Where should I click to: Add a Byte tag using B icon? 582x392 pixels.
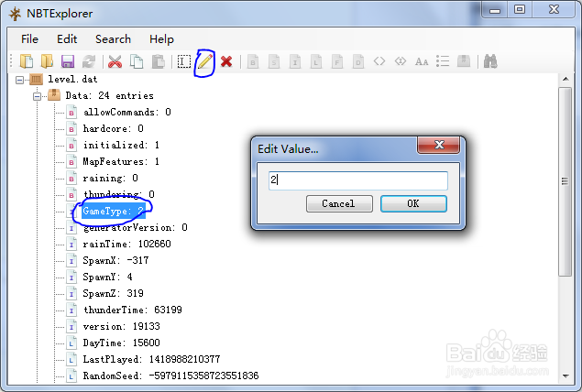coord(253,61)
